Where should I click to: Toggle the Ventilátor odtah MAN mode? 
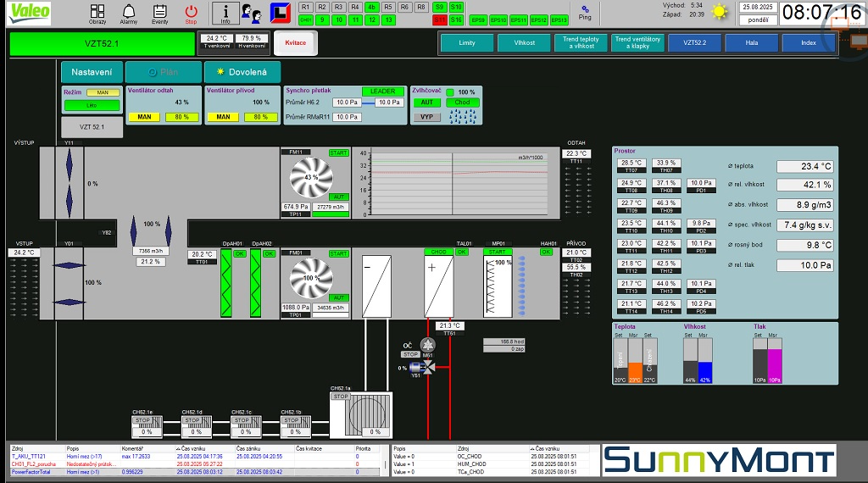tap(144, 117)
